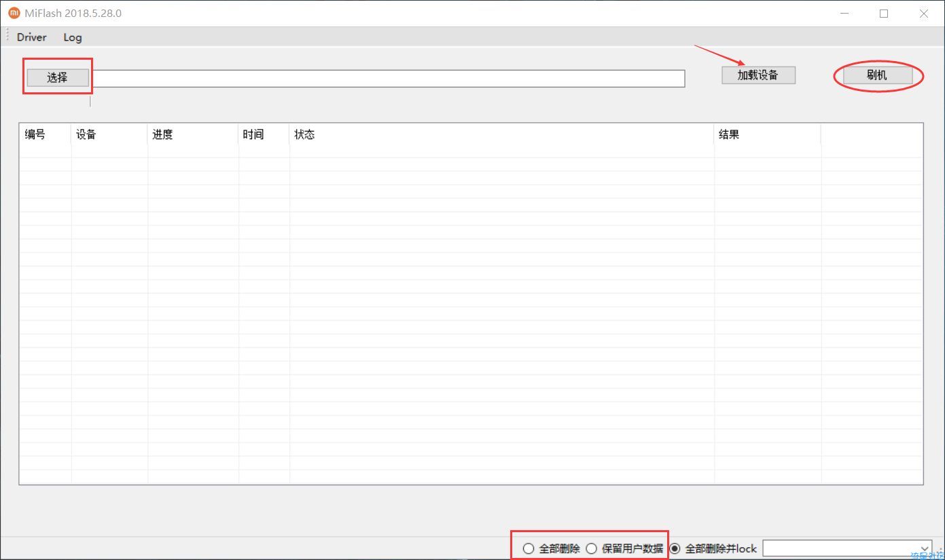
Task: Click the 时间 column header
Action: pos(264,134)
